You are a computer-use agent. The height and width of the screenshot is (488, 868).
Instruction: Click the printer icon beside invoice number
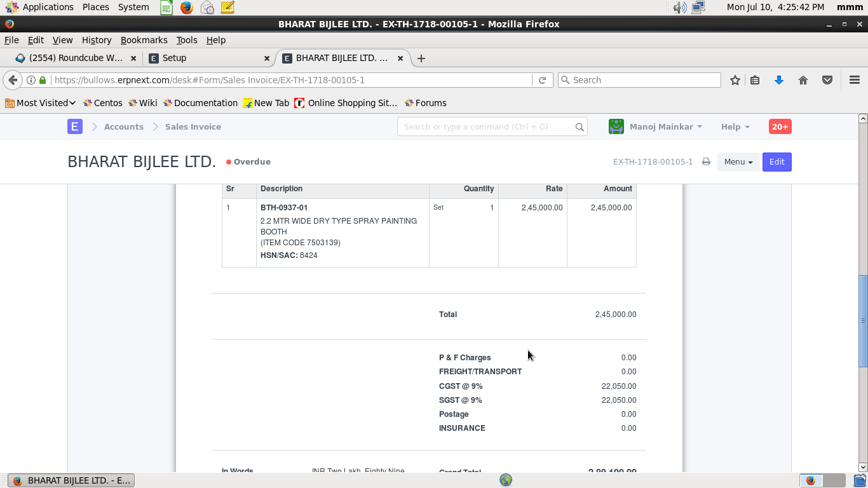(706, 162)
